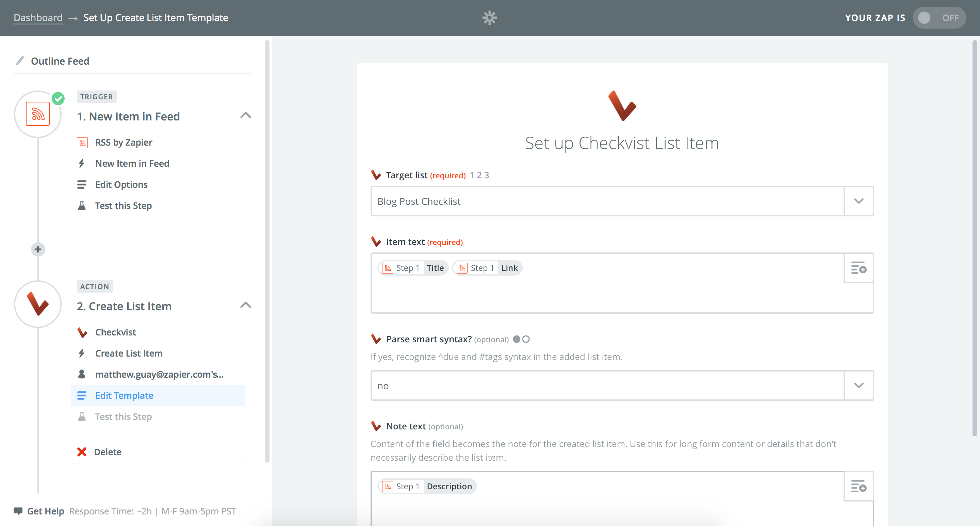980x526 pixels.
Task: Open the Target list dropdown arrow
Action: tap(859, 201)
